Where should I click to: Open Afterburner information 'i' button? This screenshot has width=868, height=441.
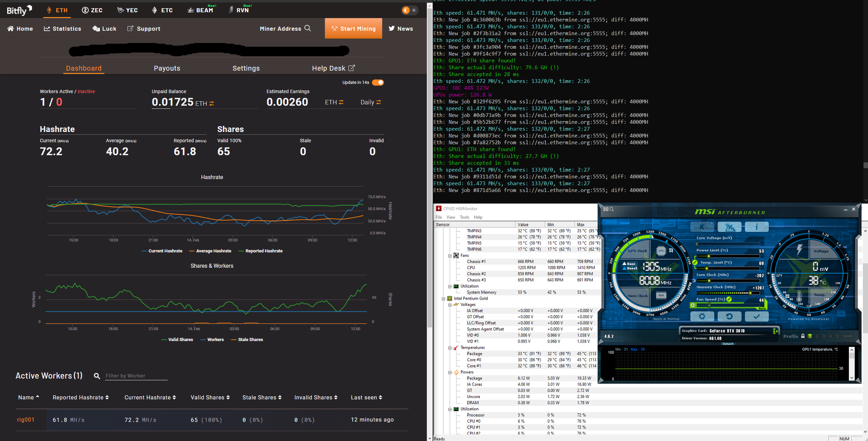(756, 227)
